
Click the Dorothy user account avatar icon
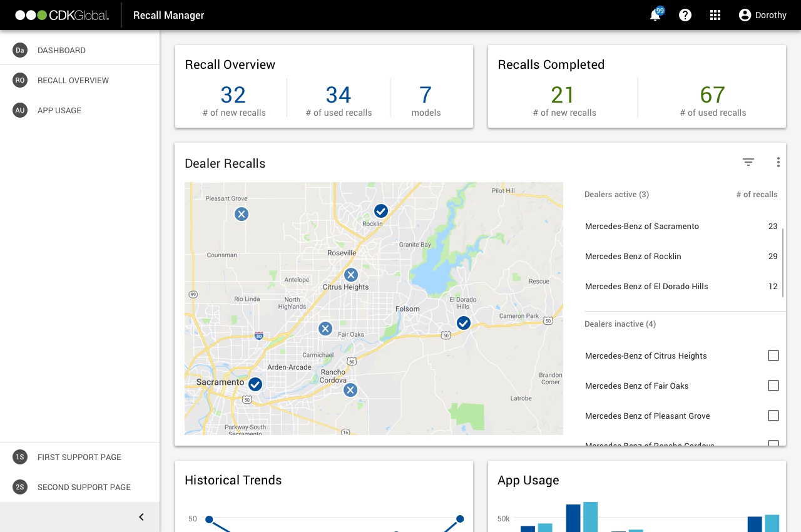[745, 15]
